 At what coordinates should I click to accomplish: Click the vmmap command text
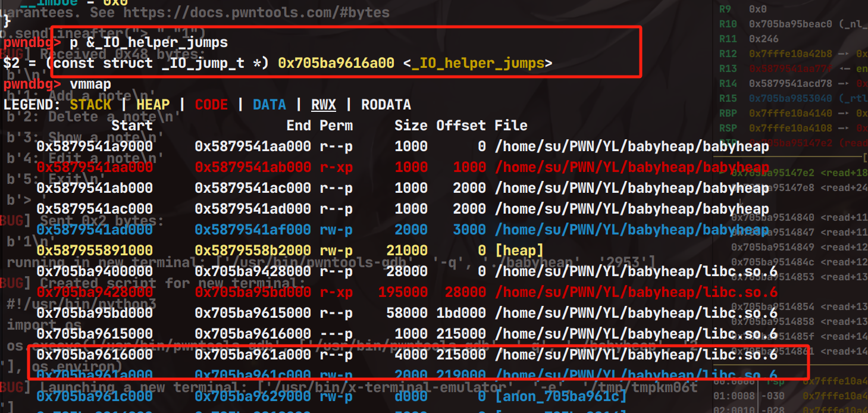(x=90, y=84)
